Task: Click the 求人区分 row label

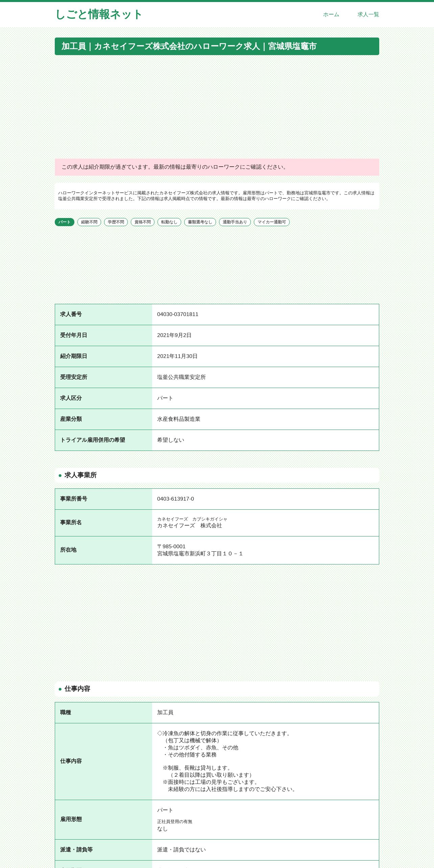Action: [71, 398]
